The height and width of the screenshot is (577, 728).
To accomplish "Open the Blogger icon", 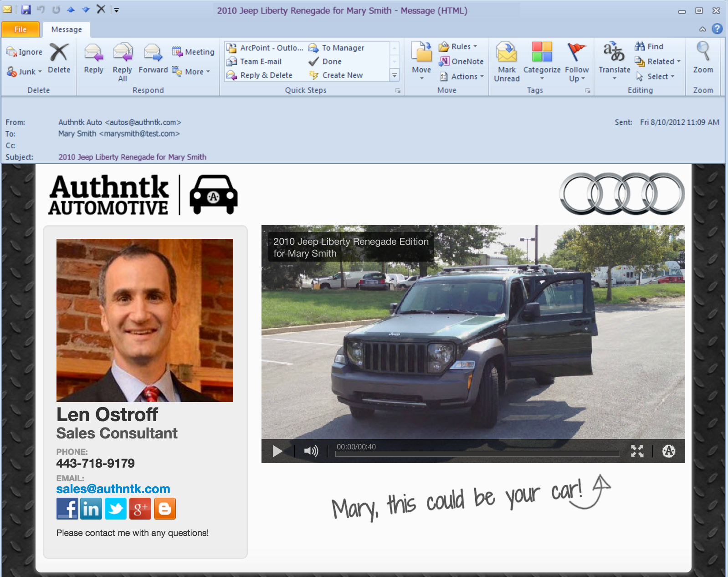I will tap(164, 509).
